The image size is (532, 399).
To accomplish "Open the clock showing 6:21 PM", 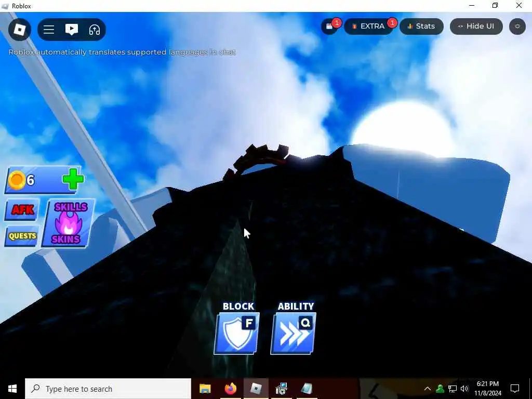I will point(487,389).
